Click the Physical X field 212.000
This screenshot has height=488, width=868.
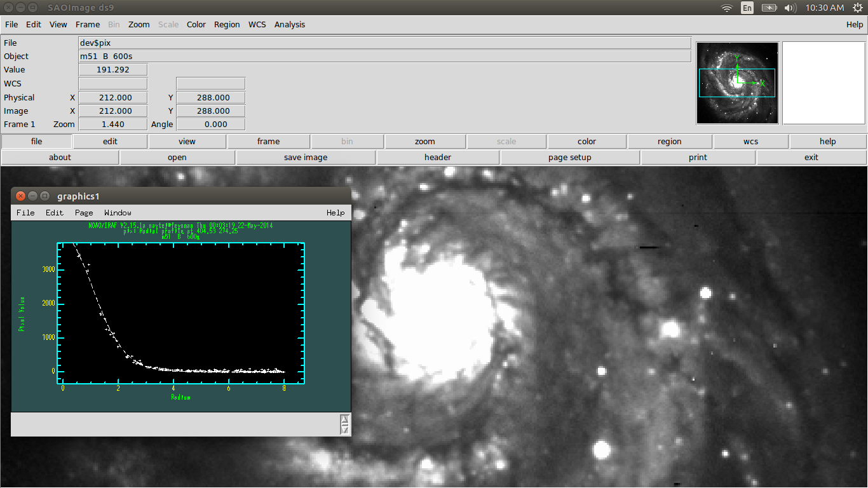point(113,98)
